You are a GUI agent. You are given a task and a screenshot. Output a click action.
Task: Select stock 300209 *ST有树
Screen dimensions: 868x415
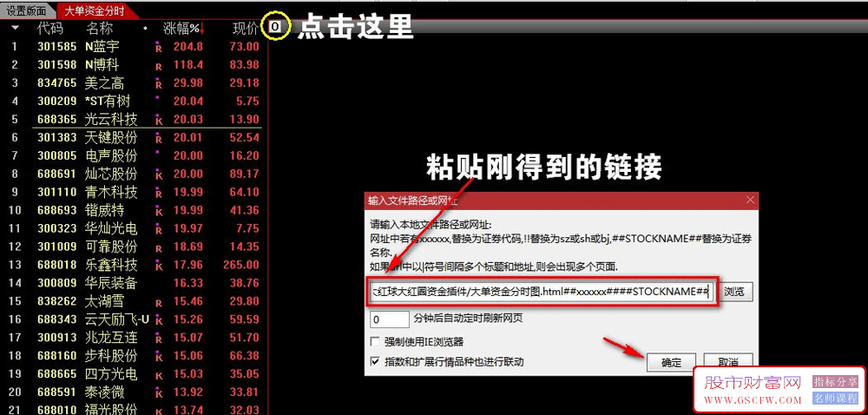pos(134,102)
